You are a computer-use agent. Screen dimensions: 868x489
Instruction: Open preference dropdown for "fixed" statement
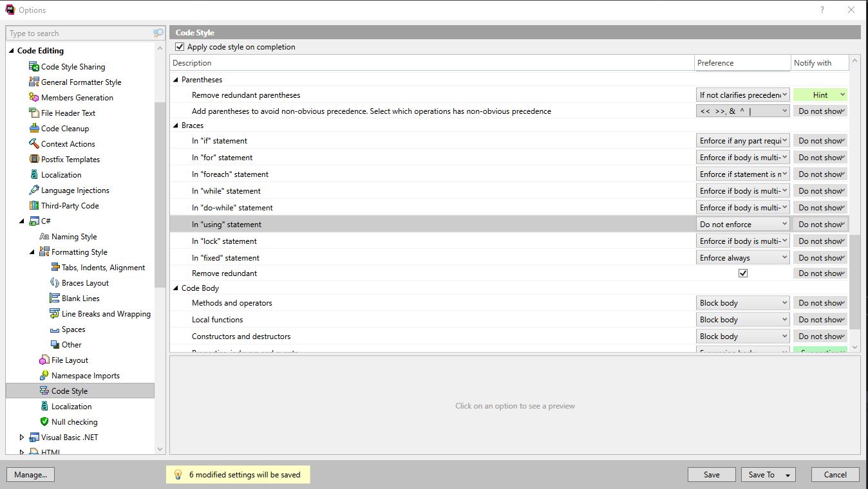(743, 257)
